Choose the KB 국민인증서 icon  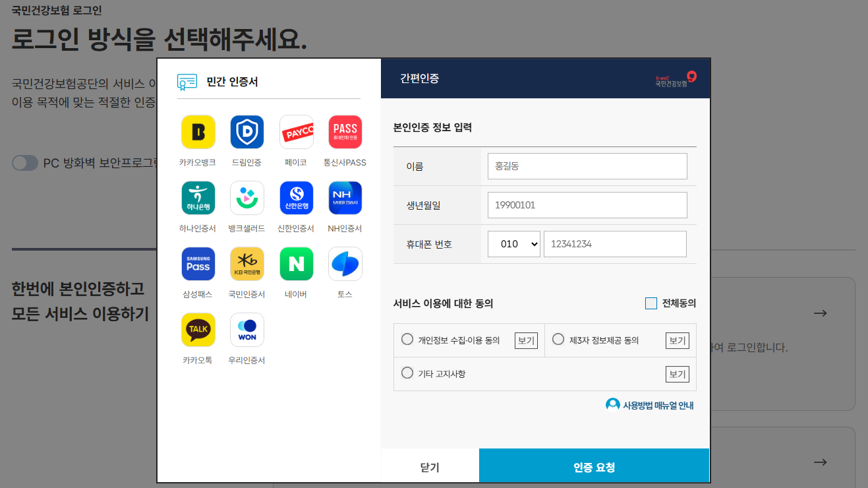click(x=247, y=264)
